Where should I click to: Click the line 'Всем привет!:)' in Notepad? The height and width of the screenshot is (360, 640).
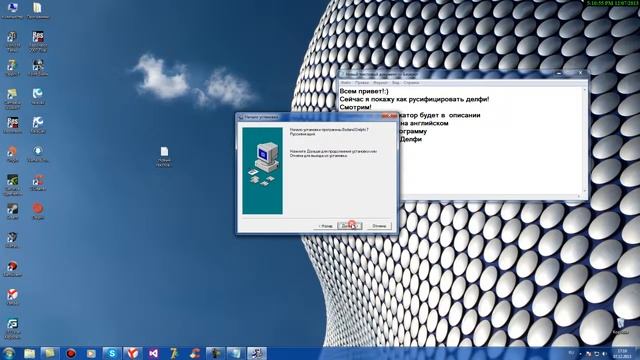point(364,91)
